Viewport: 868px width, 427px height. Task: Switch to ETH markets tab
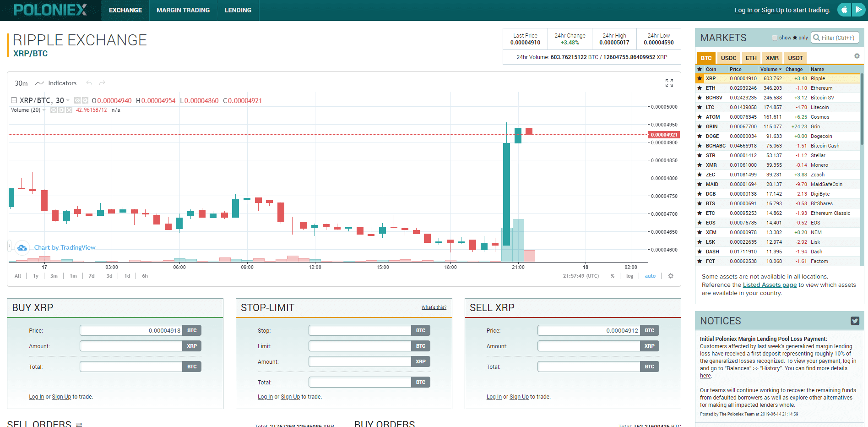point(751,58)
